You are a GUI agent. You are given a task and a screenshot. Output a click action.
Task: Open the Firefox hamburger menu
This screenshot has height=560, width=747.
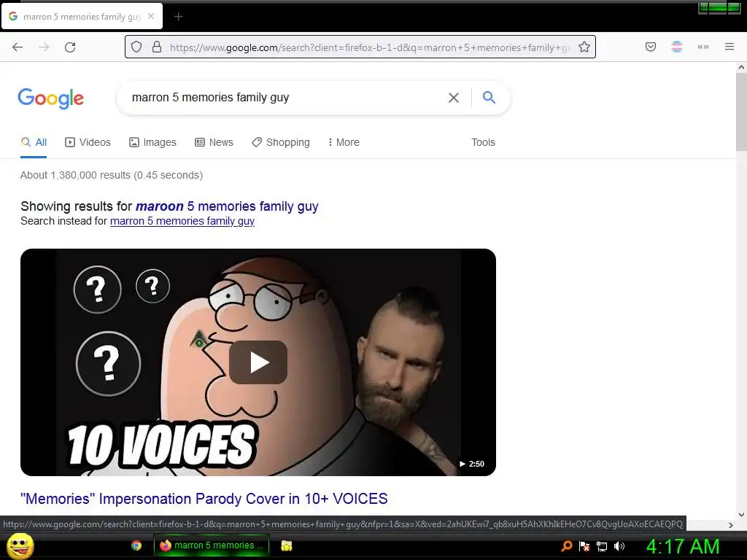729,47
